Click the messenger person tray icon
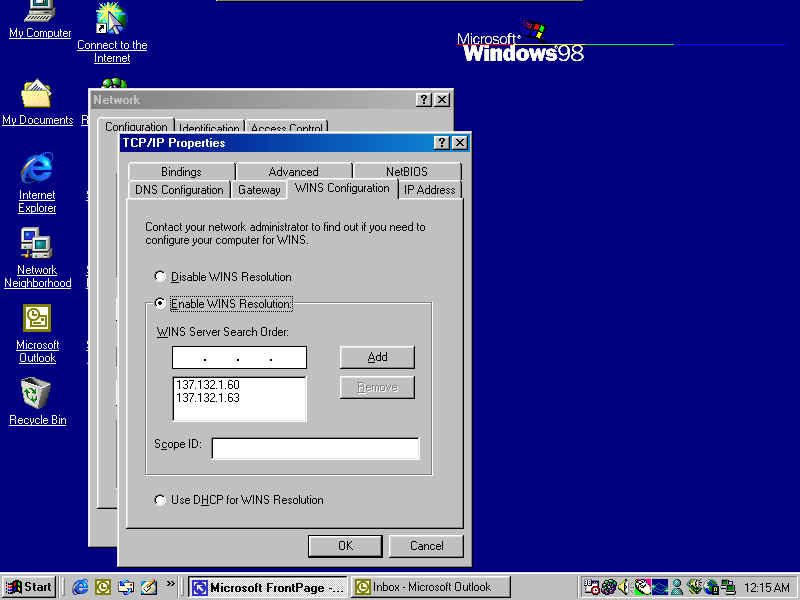 pos(677,587)
